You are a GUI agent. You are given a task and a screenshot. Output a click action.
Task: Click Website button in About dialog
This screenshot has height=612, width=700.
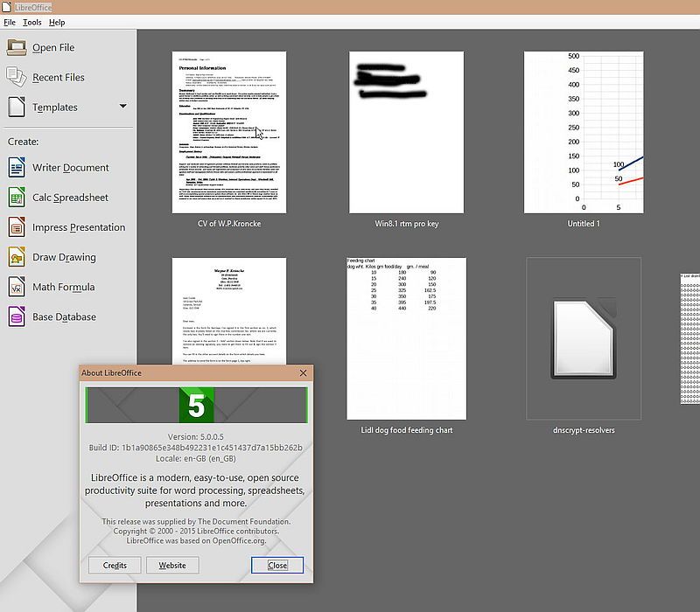172,565
